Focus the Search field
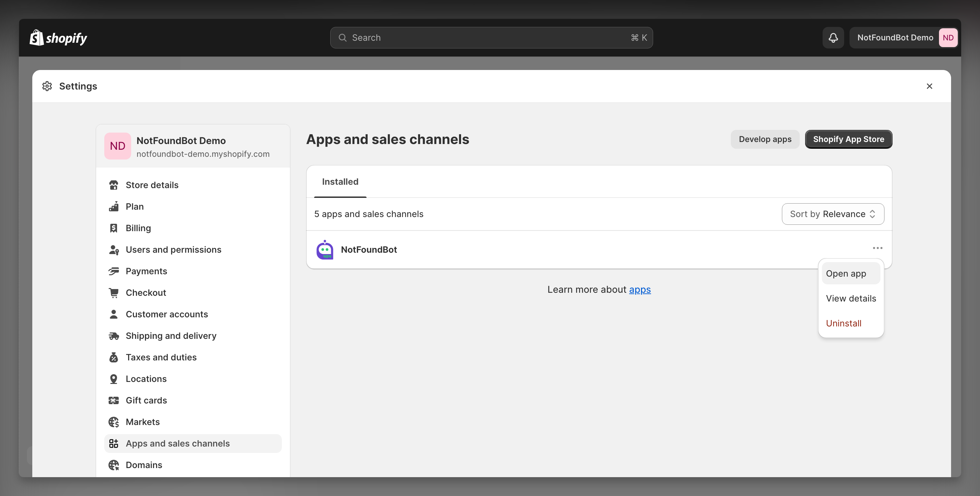Image resolution: width=980 pixels, height=496 pixels. click(x=491, y=38)
